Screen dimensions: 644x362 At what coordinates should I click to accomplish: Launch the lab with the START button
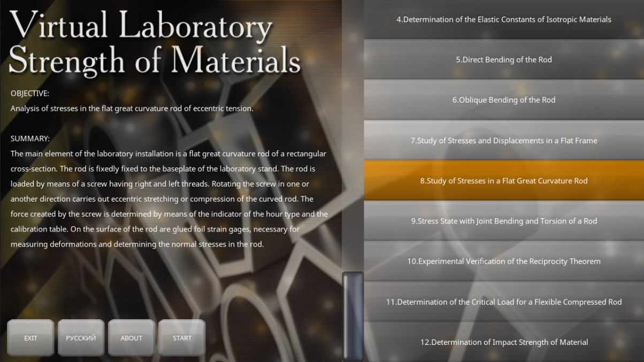(x=182, y=338)
